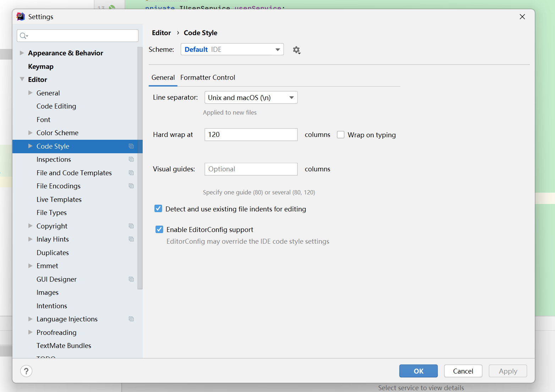The image size is (555, 392).
Task: Collapse the Editor section
Action: tap(22, 79)
